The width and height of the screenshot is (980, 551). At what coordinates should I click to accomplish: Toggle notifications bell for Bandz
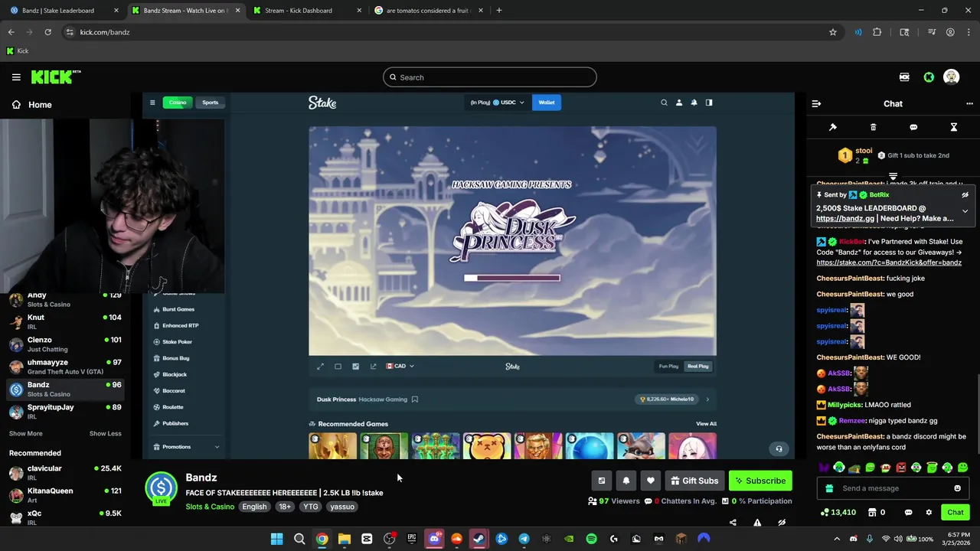pos(626,481)
